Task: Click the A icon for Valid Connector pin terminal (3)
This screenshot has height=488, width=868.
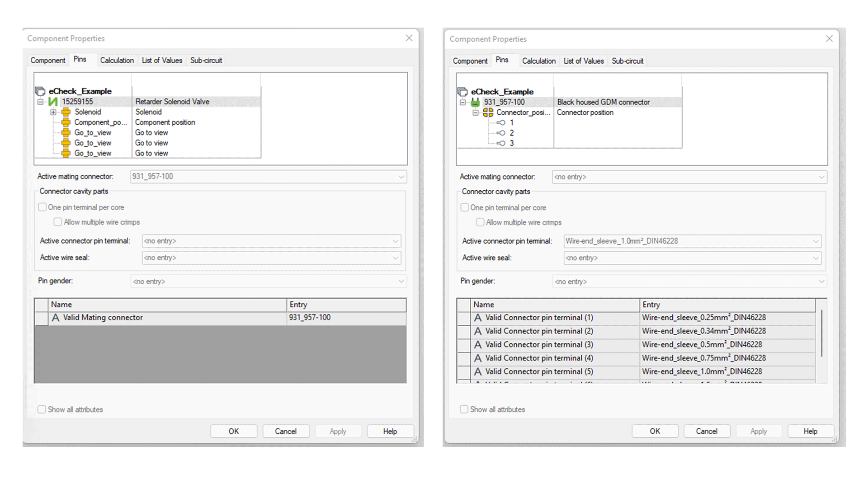Action: click(477, 344)
